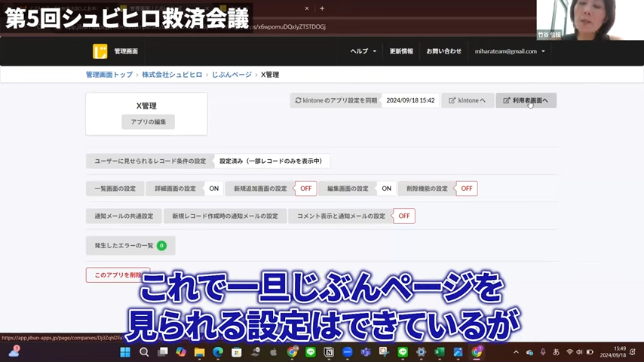
Task: Open Task View on the taskbar
Action: point(163,352)
